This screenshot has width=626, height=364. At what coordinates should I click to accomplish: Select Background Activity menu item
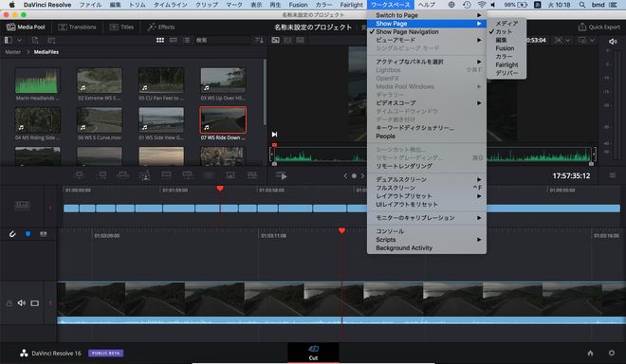pyautogui.click(x=427, y=247)
